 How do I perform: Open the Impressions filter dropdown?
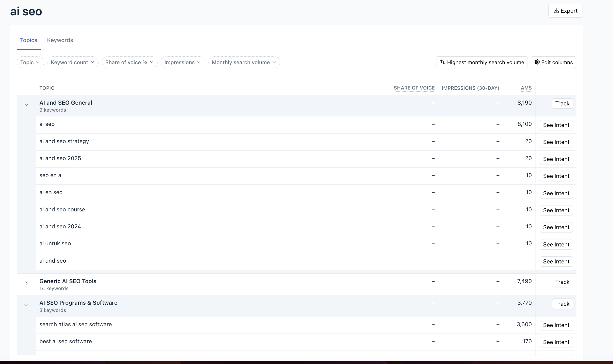pyautogui.click(x=183, y=62)
